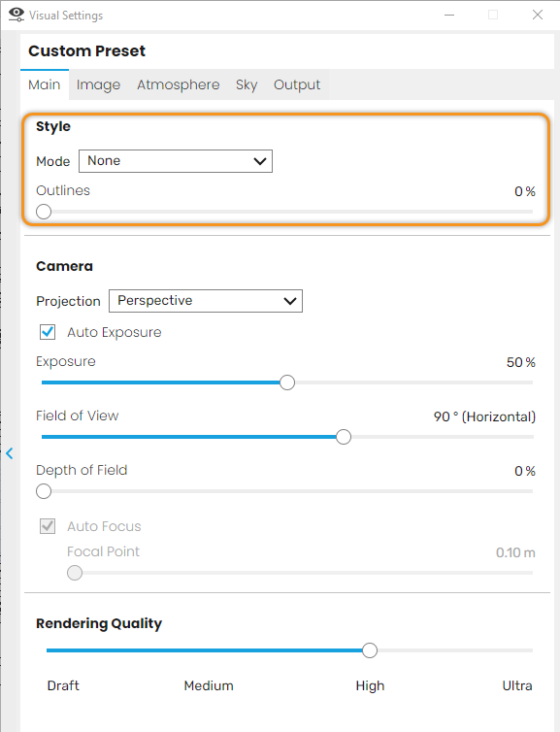
Task: Click the Rendering Quality slider handle
Action: (x=370, y=650)
